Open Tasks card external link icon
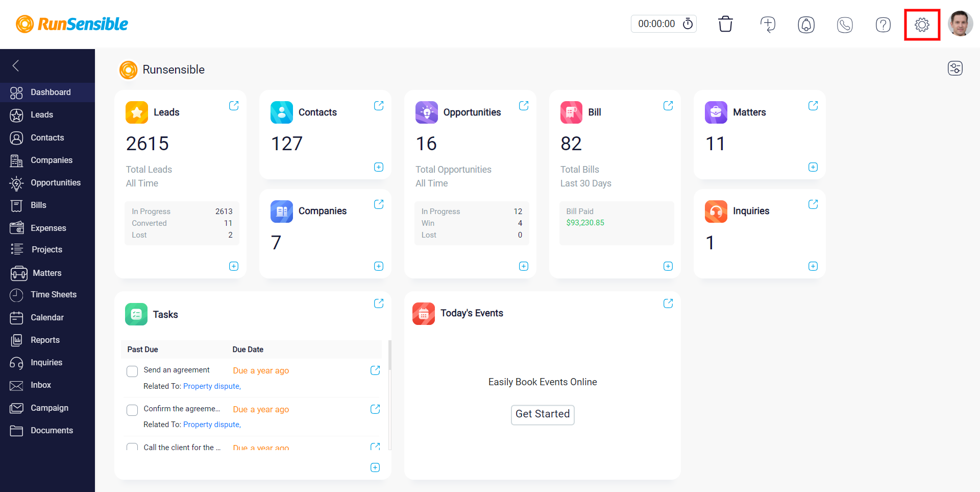The width and height of the screenshot is (980, 492). 379,303
